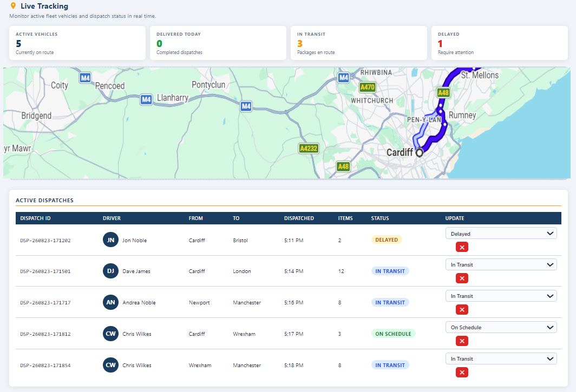
Task: Open status dropdown for dispatch DSP-260823-171854
Action: (x=501, y=358)
